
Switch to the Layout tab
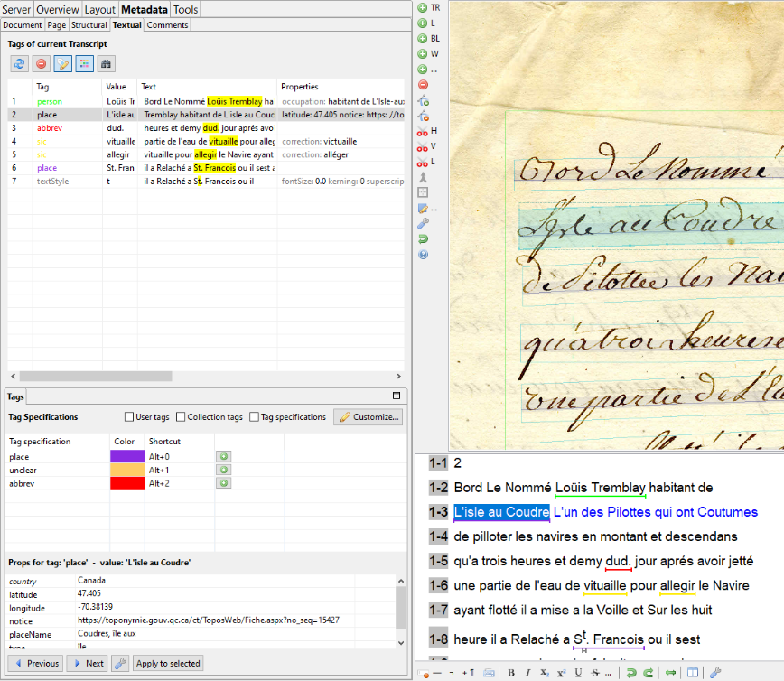(x=100, y=9)
